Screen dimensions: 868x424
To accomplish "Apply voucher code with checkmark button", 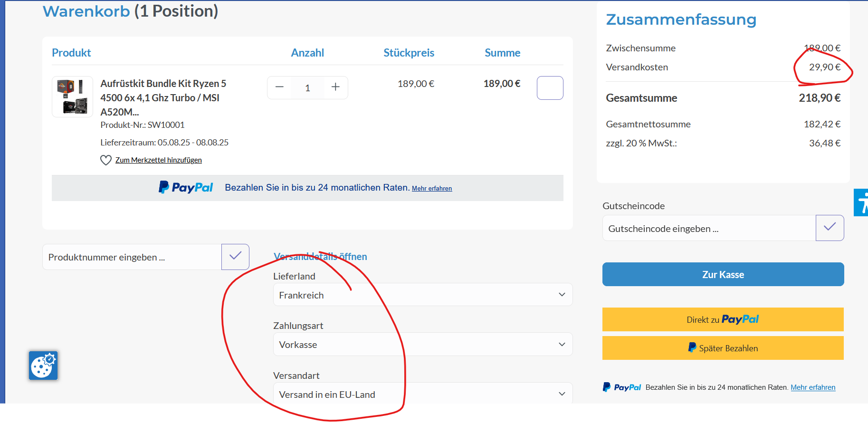I will coord(830,228).
